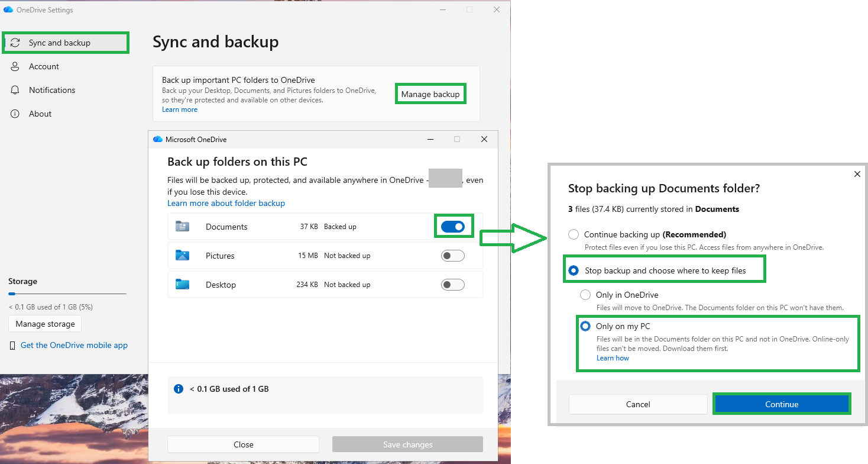Choose the Only on my PC option
868x464 pixels.
pos(585,326)
